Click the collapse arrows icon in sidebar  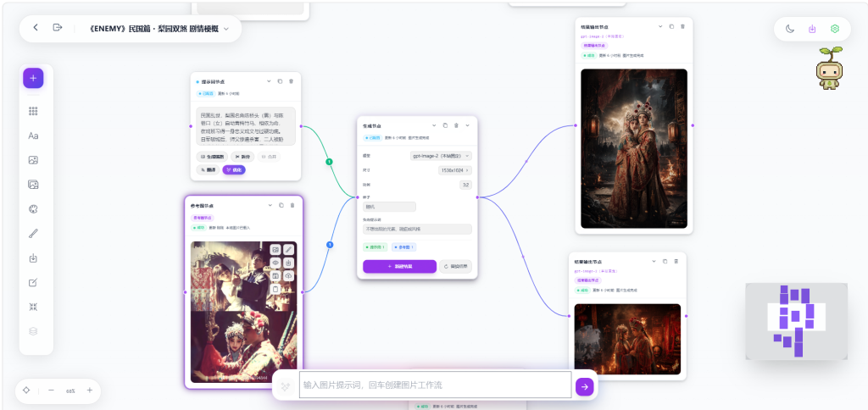[33, 307]
